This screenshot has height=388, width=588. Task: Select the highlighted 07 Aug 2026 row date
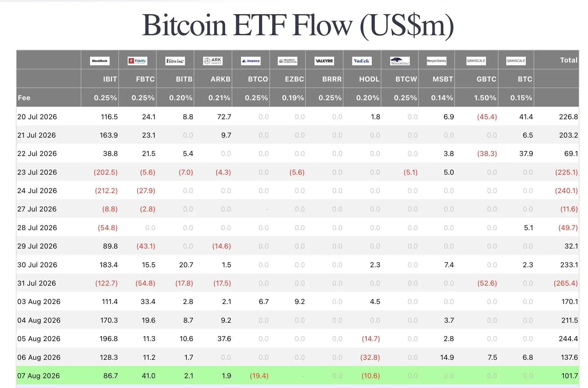[39, 376]
